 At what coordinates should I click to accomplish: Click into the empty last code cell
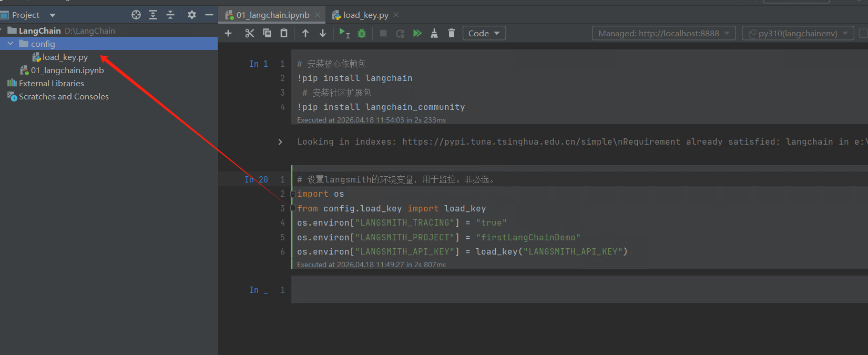click(579, 290)
